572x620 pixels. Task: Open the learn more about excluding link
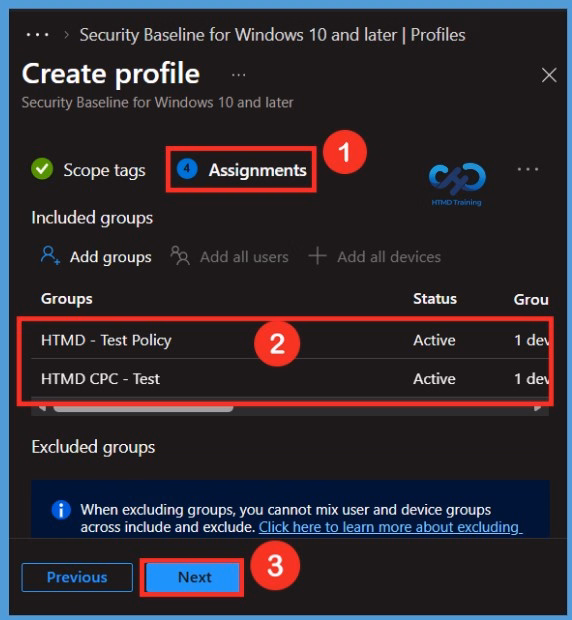pyautogui.click(x=390, y=527)
